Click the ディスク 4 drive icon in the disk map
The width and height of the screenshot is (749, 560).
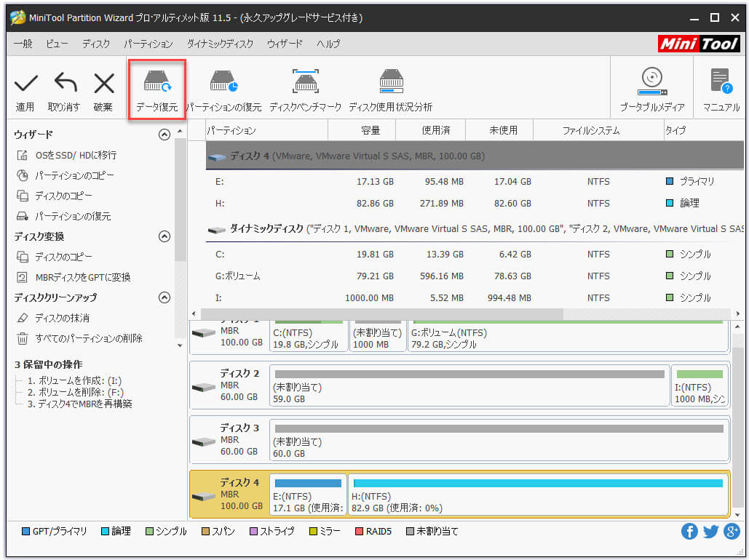point(204,496)
